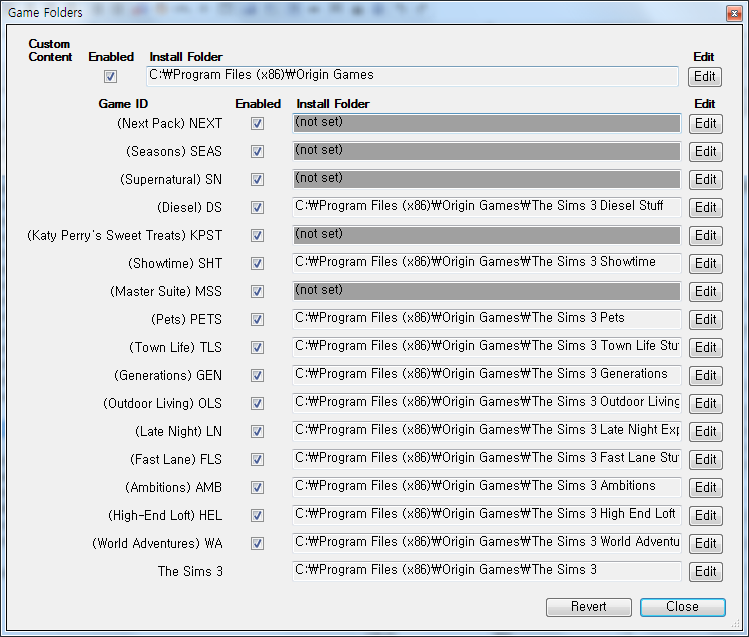
Task: Click the Custom Content install folder field
Action: pyautogui.click(x=412, y=76)
